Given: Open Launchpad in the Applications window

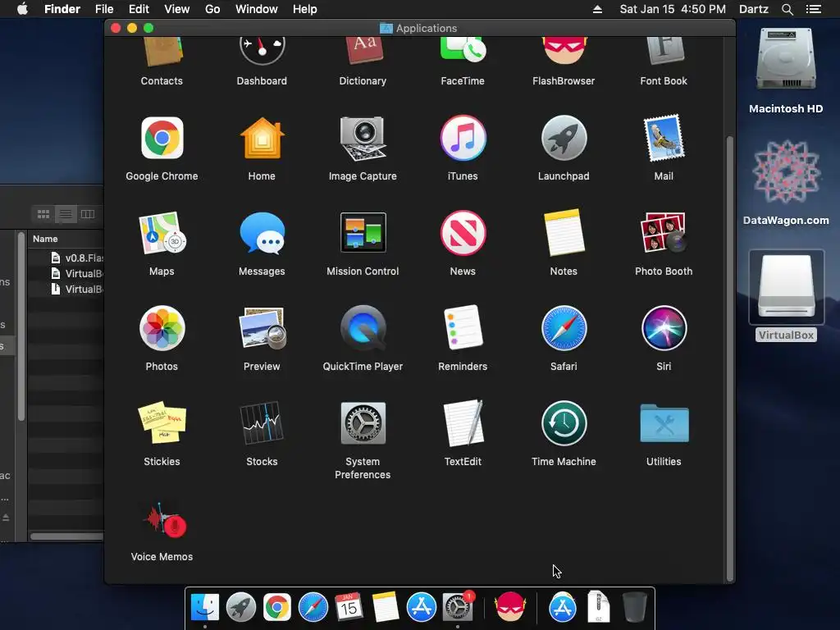Looking at the screenshot, I should pyautogui.click(x=564, y=138).
